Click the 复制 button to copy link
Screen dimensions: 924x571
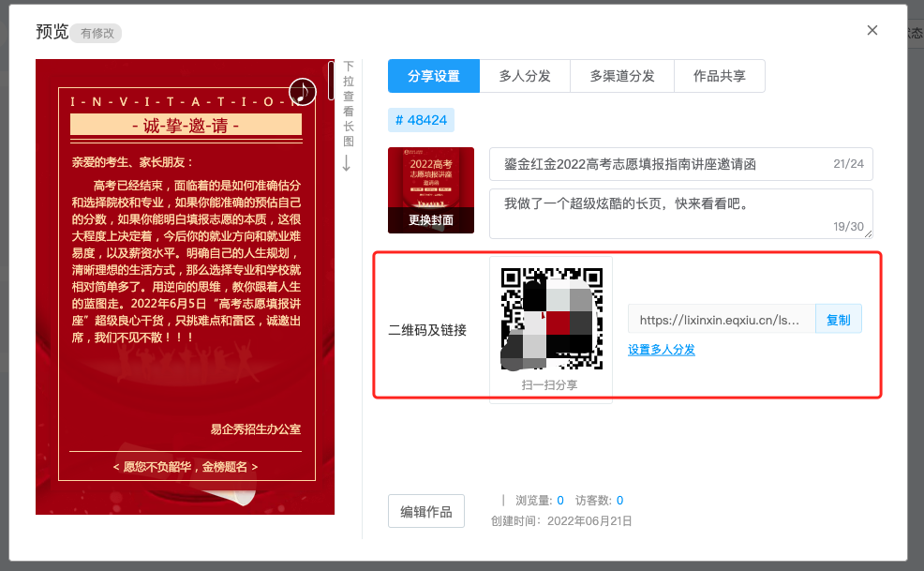pyautogui.click(x=838, y=320)
